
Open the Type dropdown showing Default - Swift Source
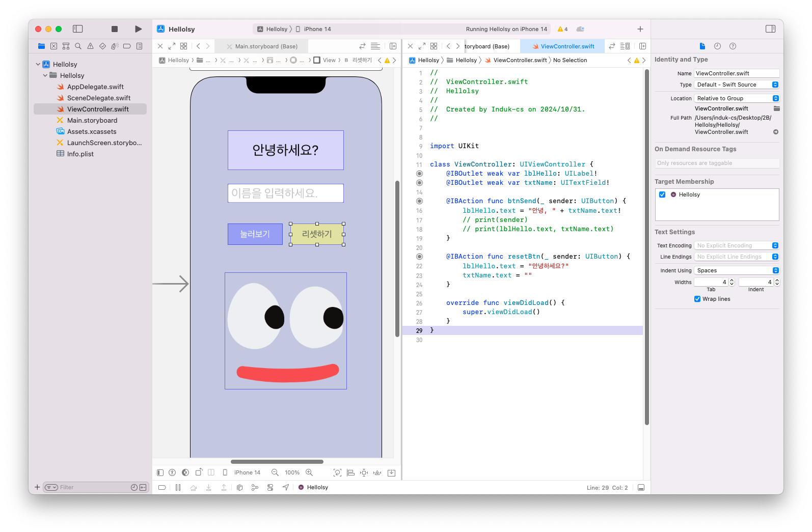coord(737,85)
